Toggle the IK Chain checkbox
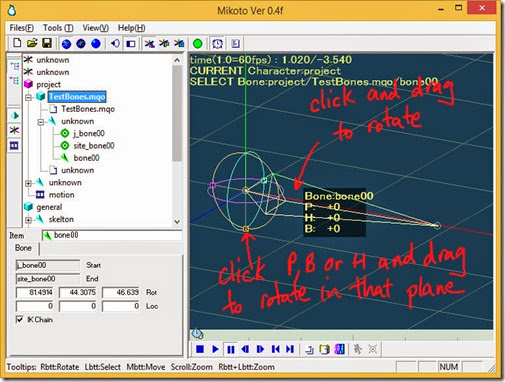Screen dimensions: 505x382 click(20, 319)
